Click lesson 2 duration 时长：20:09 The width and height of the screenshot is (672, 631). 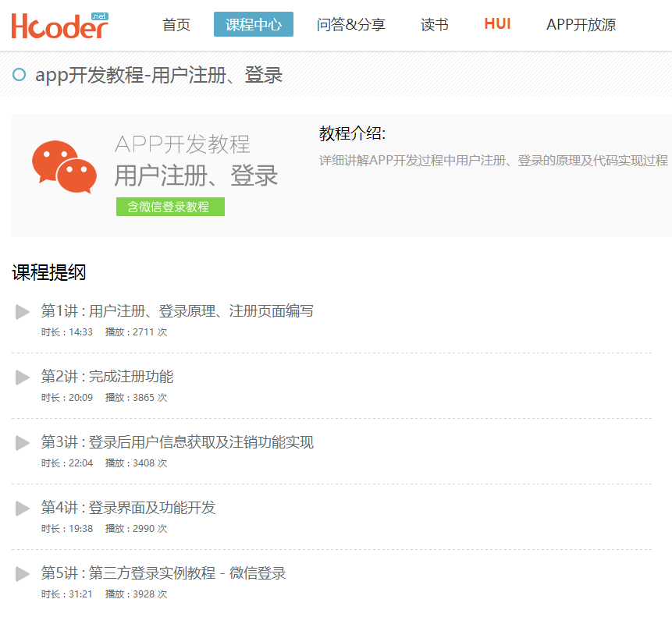tap(67, 398)
